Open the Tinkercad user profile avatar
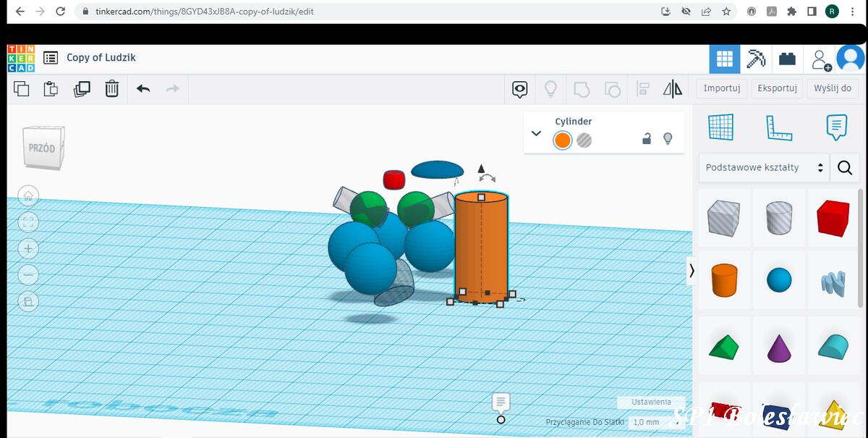Image resolution: width=868 pixels, height=438 pixels. pos(850,59)
